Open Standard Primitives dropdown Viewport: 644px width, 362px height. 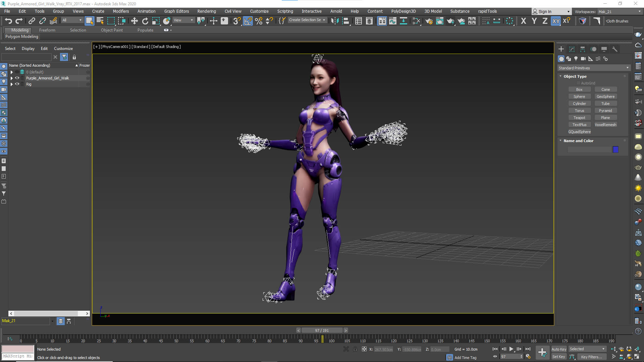pos(594,68)
